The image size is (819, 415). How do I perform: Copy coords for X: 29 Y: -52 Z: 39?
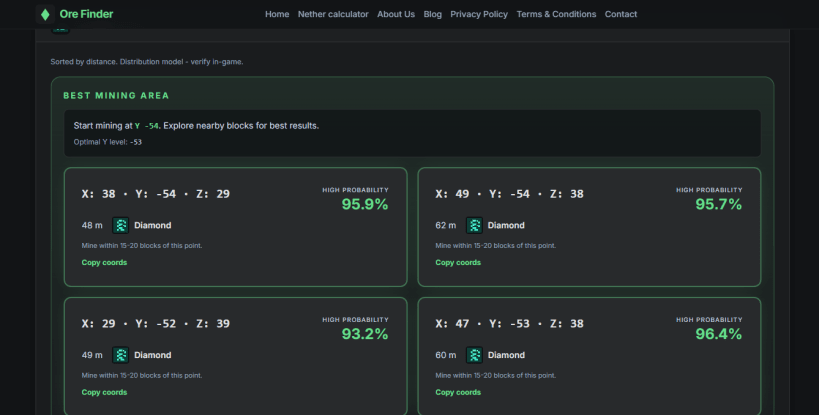click(x=104, y=392)
